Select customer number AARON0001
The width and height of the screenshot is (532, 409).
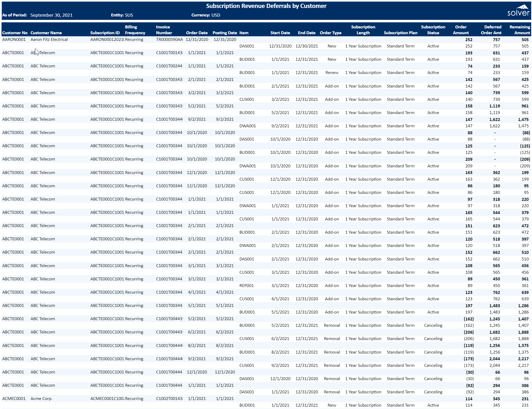[x=14, y=40]
